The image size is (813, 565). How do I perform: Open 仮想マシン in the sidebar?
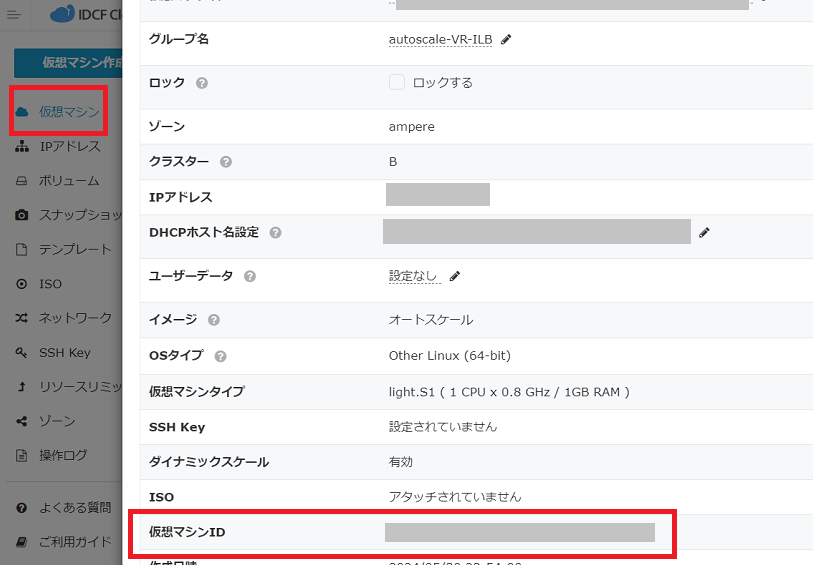coord(68,112)
